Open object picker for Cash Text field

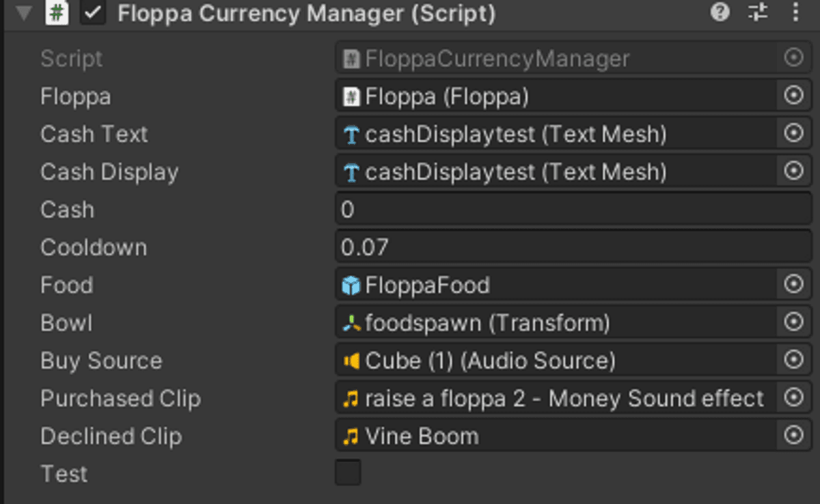(793, 134)
